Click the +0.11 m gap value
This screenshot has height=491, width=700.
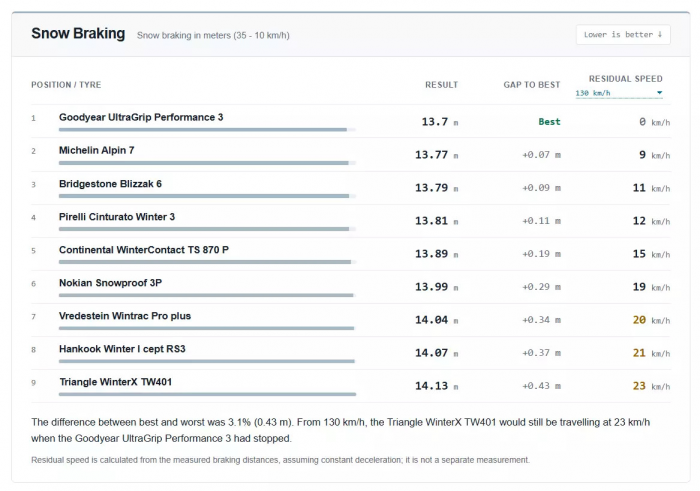pyautogui.click(x=541, y=221)
